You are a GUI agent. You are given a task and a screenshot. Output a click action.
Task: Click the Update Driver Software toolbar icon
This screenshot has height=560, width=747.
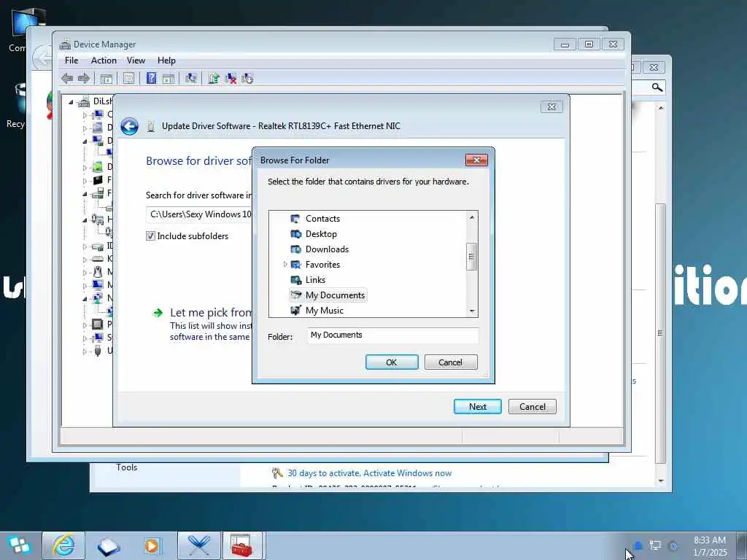214,79
